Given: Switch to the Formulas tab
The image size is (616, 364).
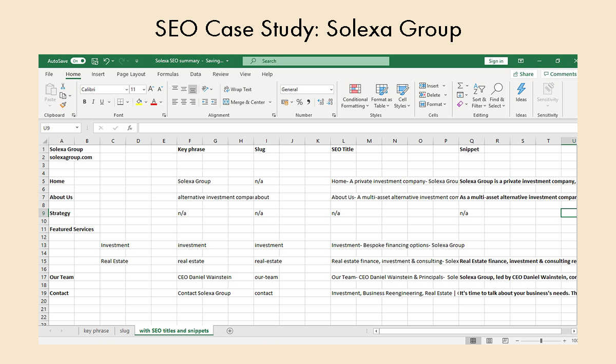Looking at the screenshot, I should [168, 74].
